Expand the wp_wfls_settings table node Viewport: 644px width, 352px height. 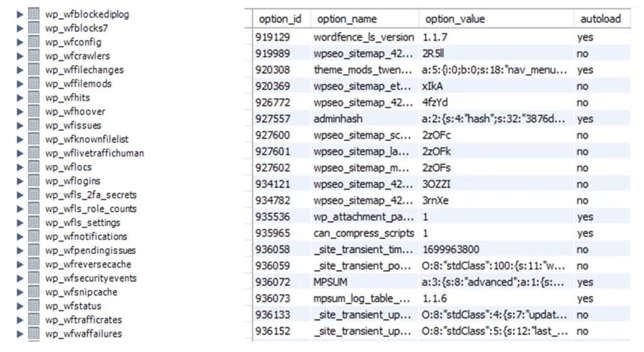click(19, 222)
